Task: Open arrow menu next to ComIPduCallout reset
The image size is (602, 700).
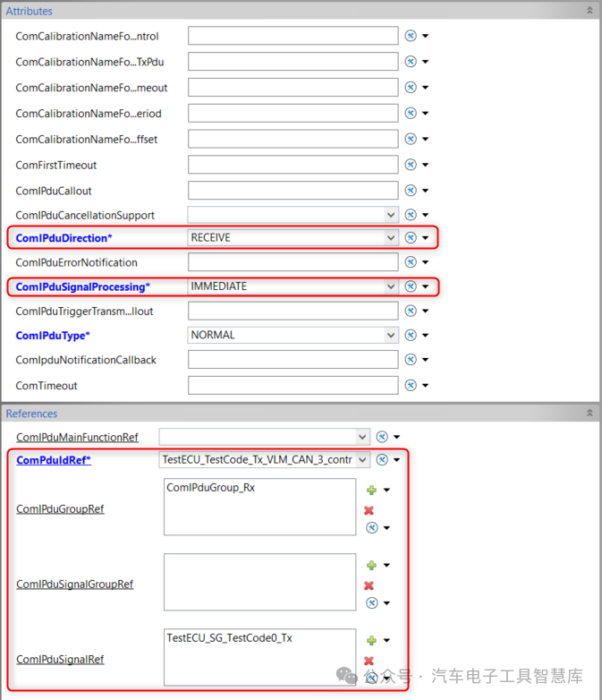Action: pyautogui.click(x=425, y=191)
